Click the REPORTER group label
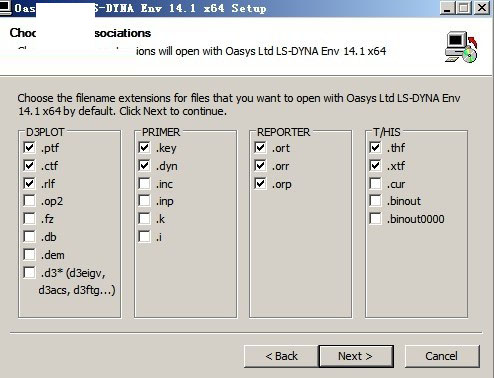Image resolution: width=494 pixels, height=378 pixels. pyautogui.click(x=283, y=132)
